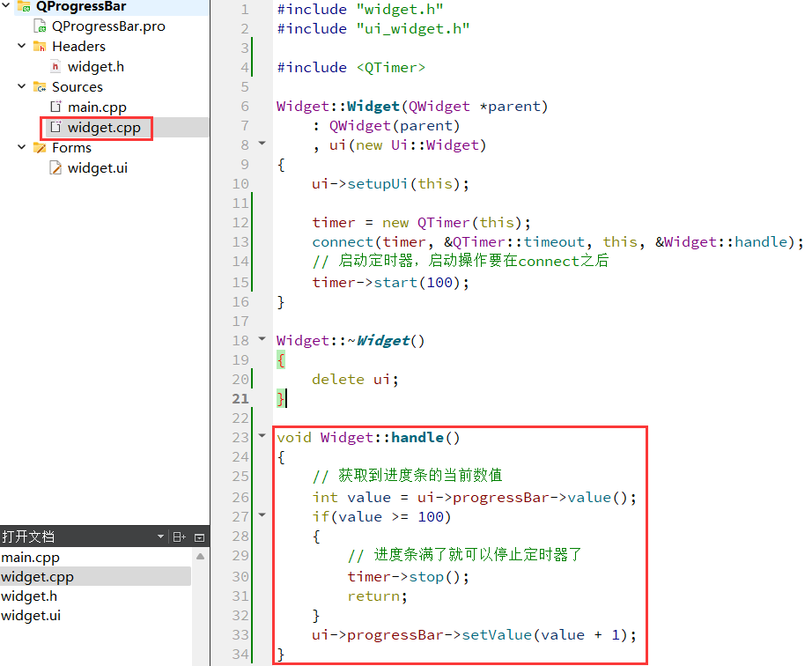
Task: Click 'ui->setupUi(this);' on line 10
Action: 390,184
